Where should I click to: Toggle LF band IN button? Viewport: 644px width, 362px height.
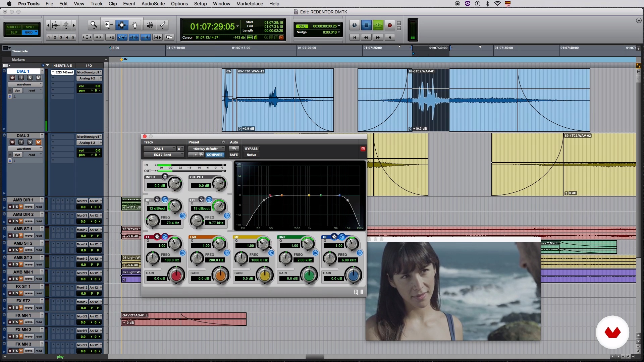pyautogui.click(x=183, y=253)
